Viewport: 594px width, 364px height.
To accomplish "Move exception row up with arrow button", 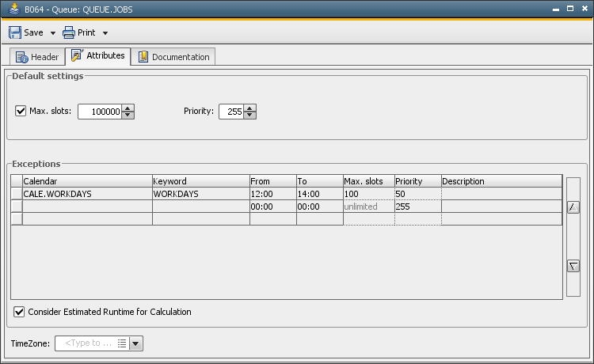I will point(573,207).
